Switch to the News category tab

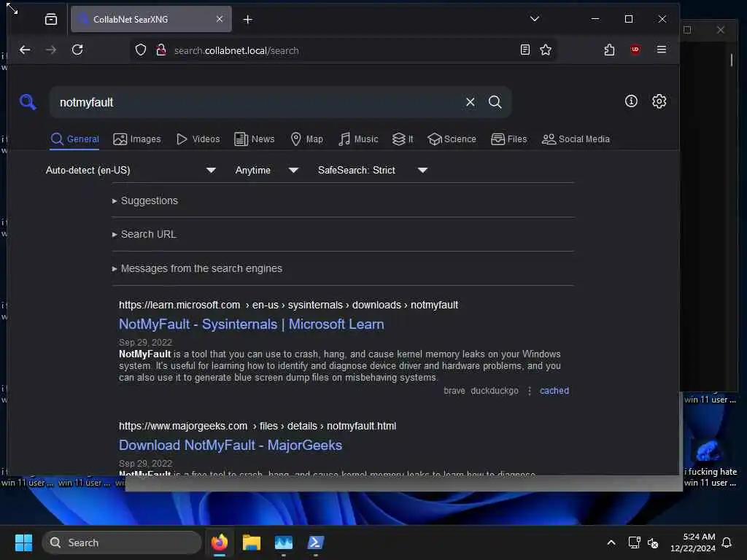tap(255, 139)
